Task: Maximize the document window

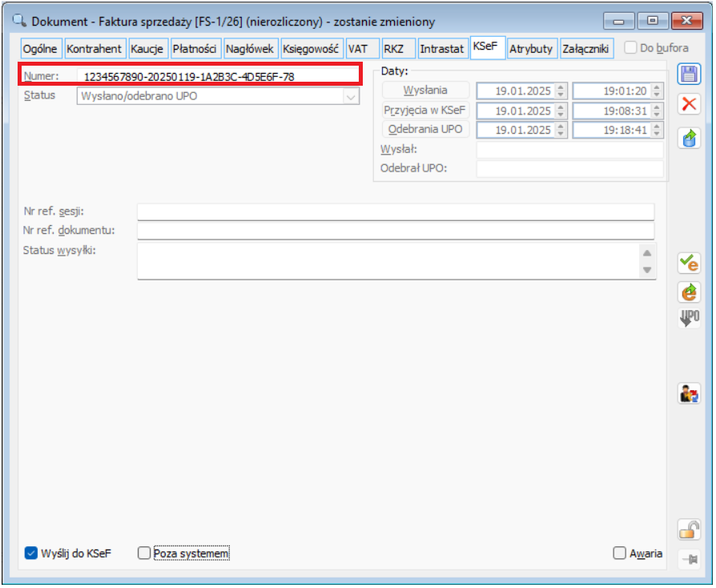Action: (653, 21)
